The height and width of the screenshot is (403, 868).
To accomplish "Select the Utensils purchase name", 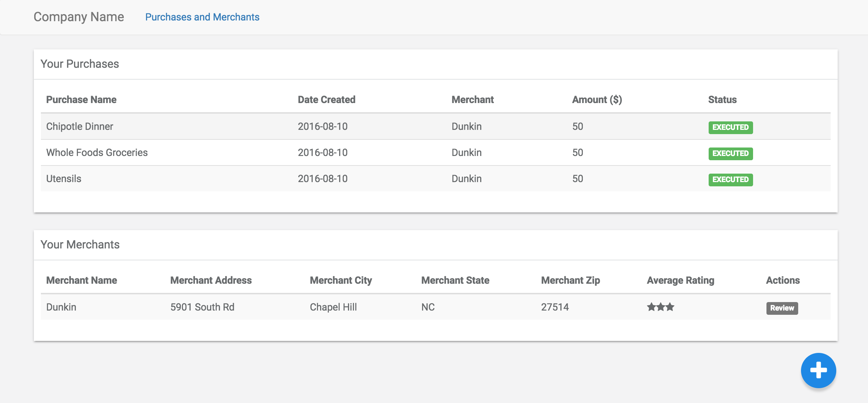I will tap(64, 179).
